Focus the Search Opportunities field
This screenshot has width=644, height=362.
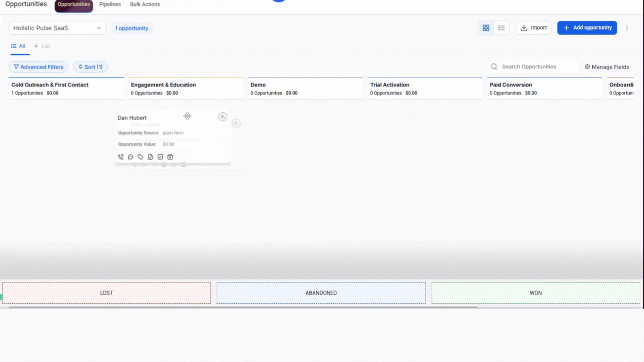(x=533, y=67)
